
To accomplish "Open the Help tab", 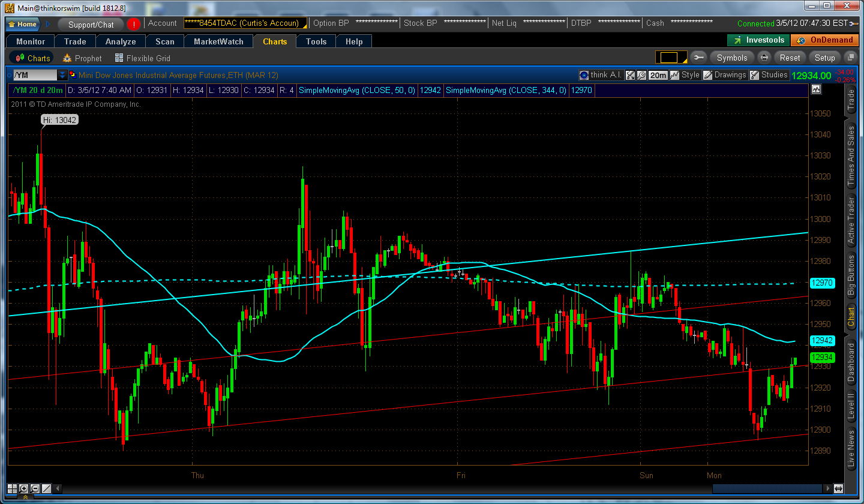I will 354,41.
